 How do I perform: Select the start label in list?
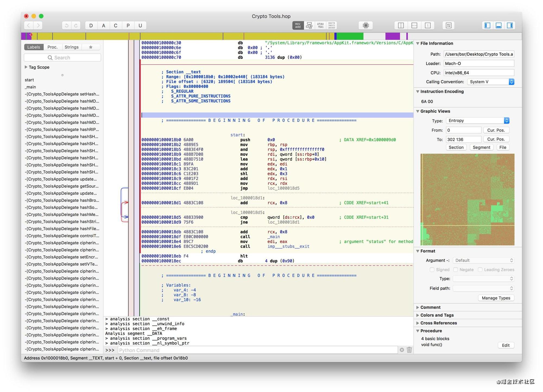[x=29, y=80]
